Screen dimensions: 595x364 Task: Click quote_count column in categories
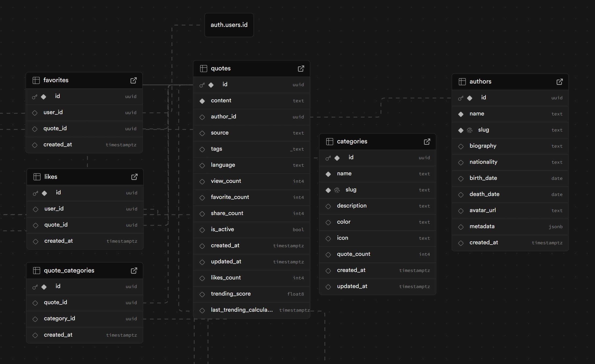(353, 254)
